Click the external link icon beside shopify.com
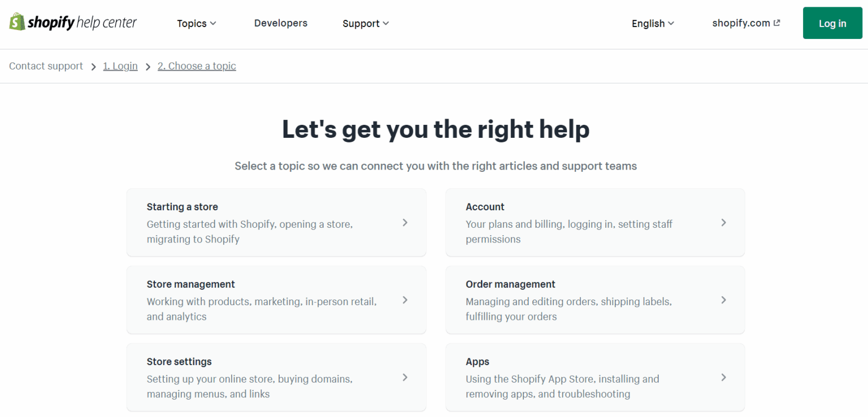Image resolution: width=868 pixels, height=417 pixels. [776, 23]
